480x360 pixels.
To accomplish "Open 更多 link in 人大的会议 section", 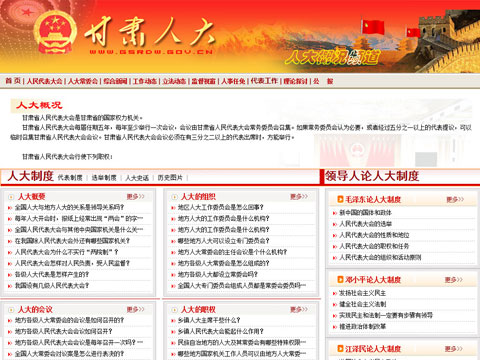I will coord(135,310).
